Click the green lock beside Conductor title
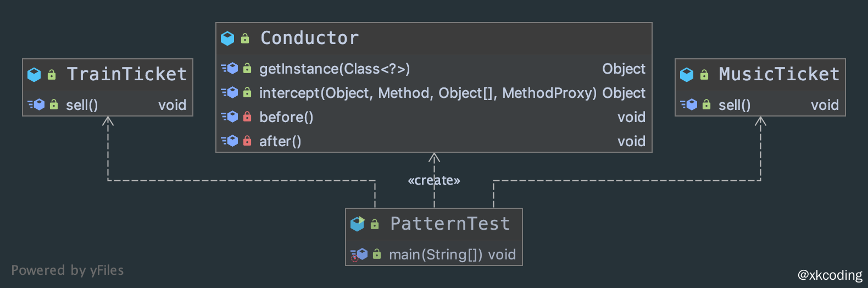The image size is (868, 288). [x=245, y=38]
